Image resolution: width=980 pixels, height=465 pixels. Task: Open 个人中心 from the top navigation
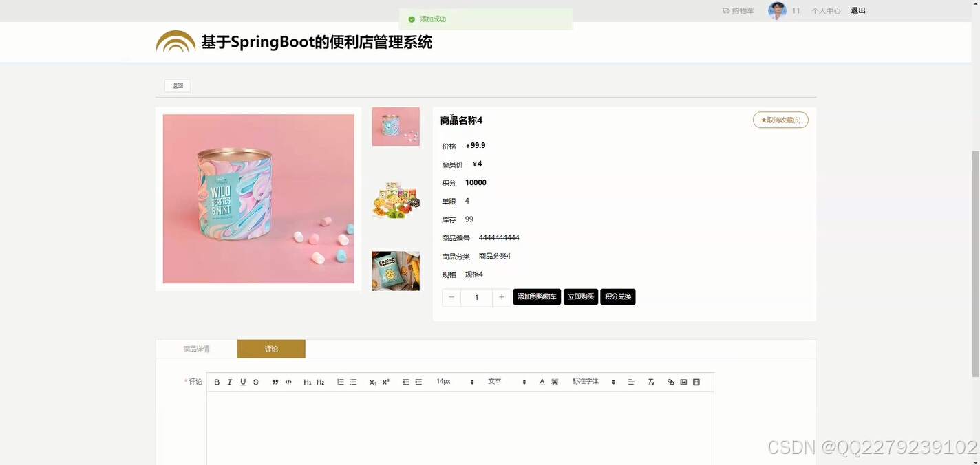[x=825, y=10]
